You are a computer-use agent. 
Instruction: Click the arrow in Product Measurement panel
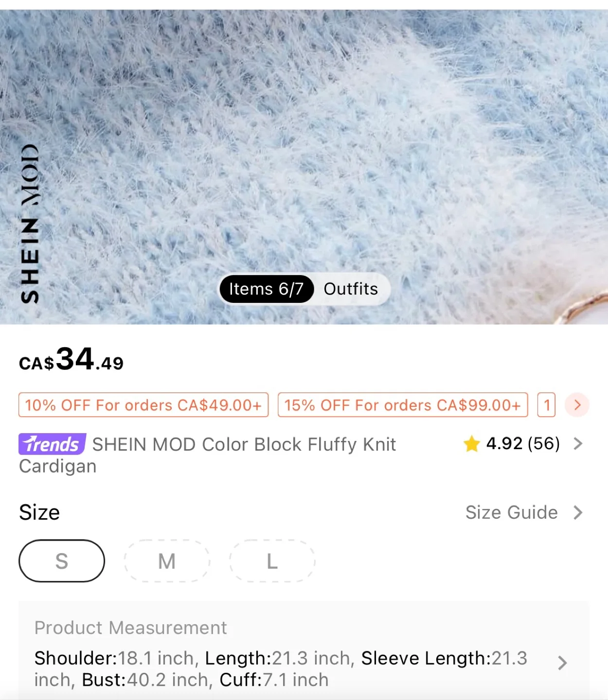point(563,663)
